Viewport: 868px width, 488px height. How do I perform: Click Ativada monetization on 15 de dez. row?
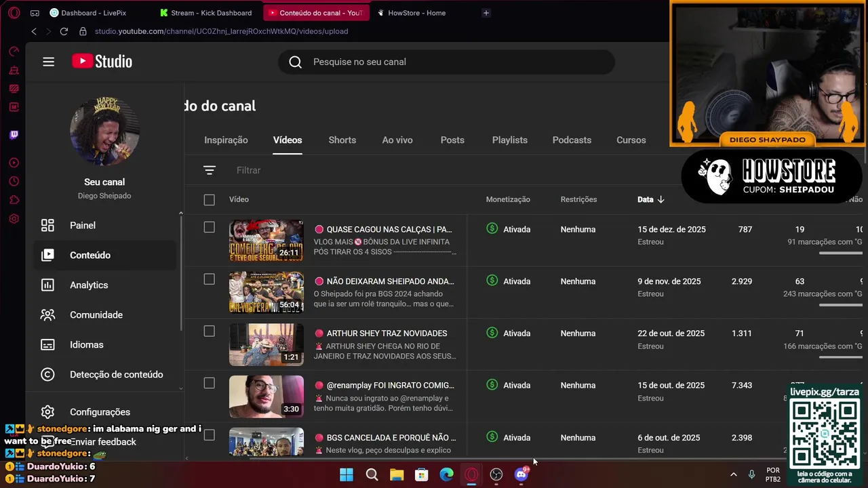click(x=509, y=229)
